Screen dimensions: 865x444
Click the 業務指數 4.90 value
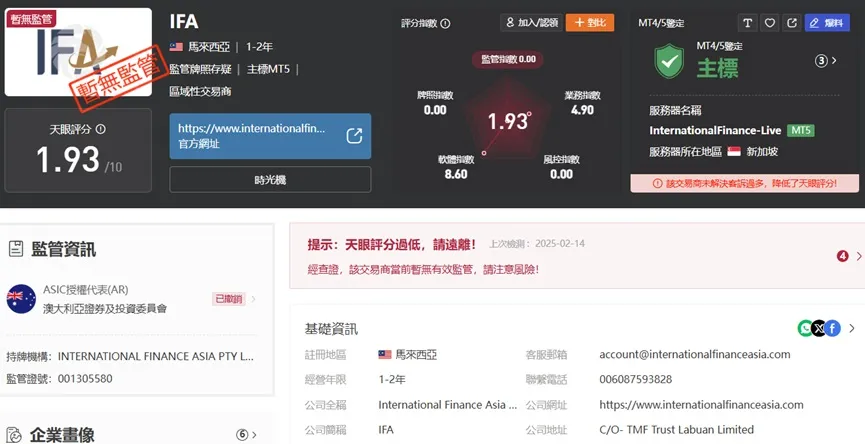[582, 110]
